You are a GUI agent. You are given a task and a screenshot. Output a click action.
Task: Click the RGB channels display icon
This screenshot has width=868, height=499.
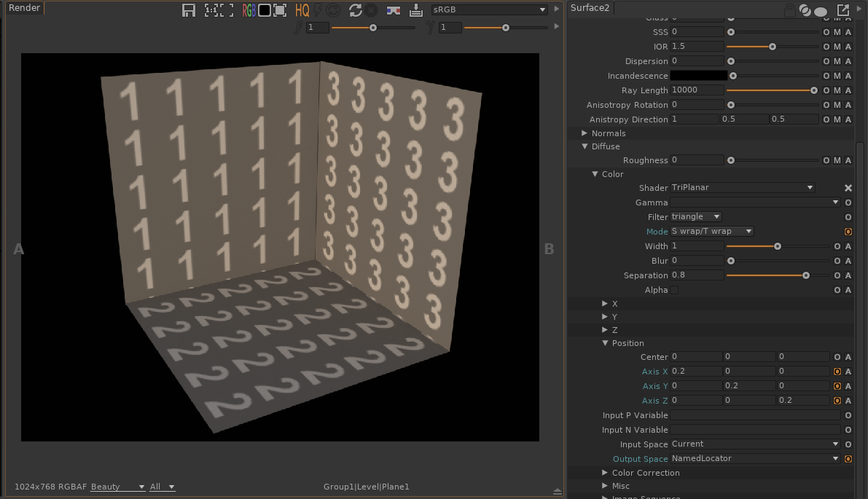tap(249, 10)
